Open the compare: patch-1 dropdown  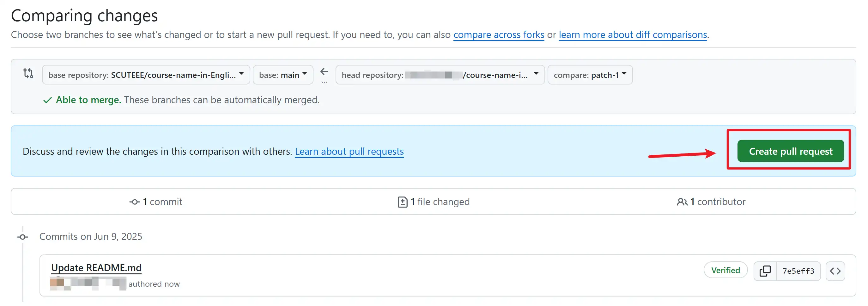point(590,75)
